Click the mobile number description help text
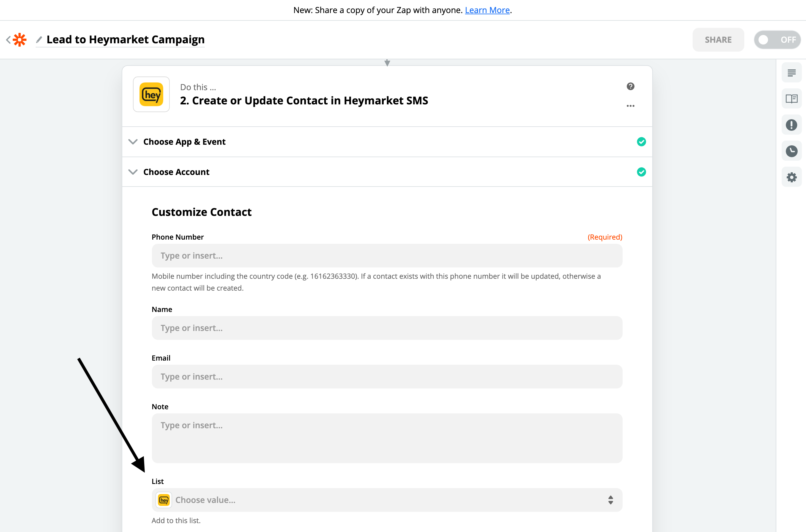The image size is (806, 532). coord(376,282)
